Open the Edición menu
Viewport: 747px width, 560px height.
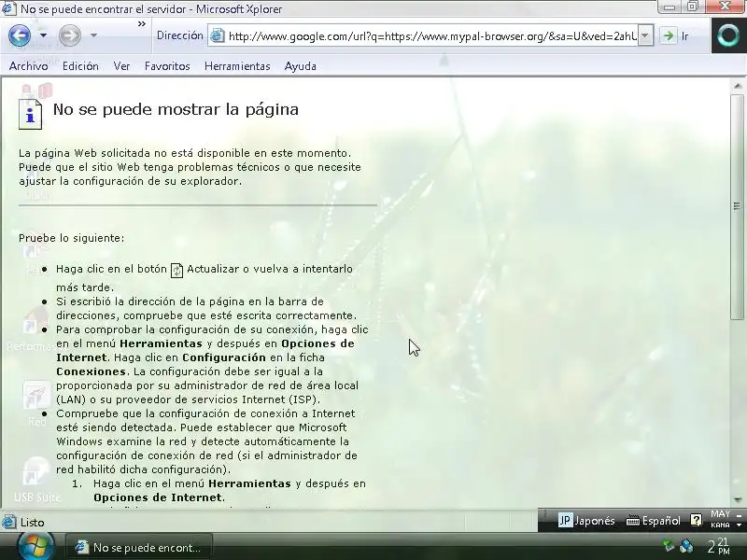click(80, 66)
